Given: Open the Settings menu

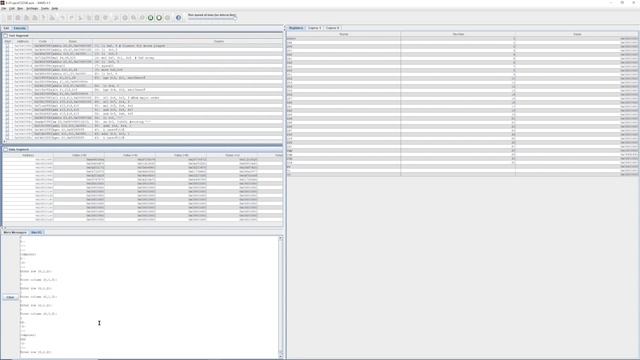Looking at the screenshot, I should coord(32,8).
